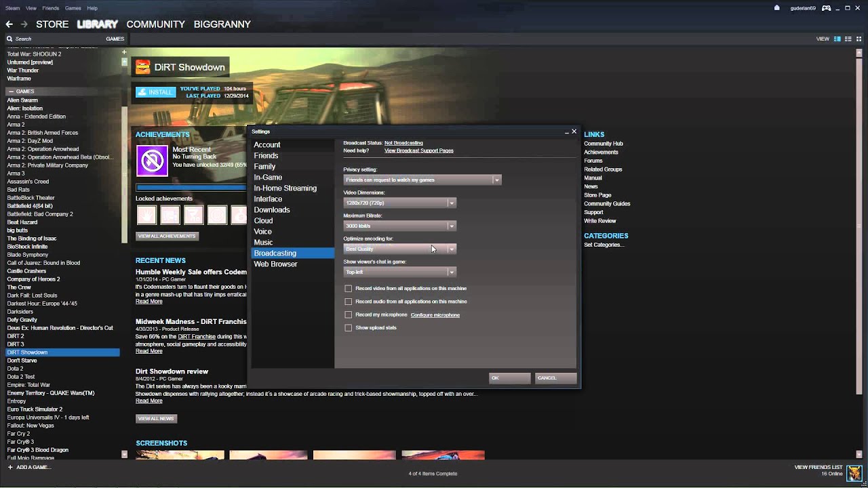Open the Help menu

point(92,8)
